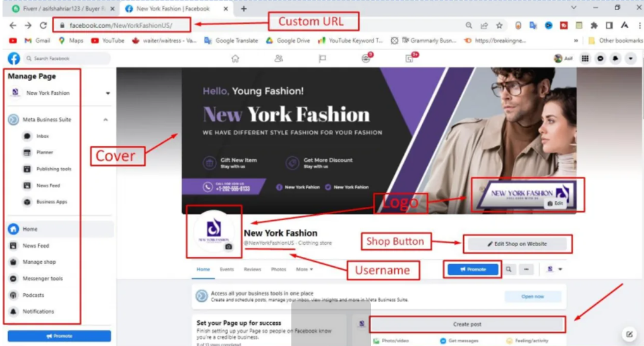Click the Asif profile avatar

pos(558,59)
